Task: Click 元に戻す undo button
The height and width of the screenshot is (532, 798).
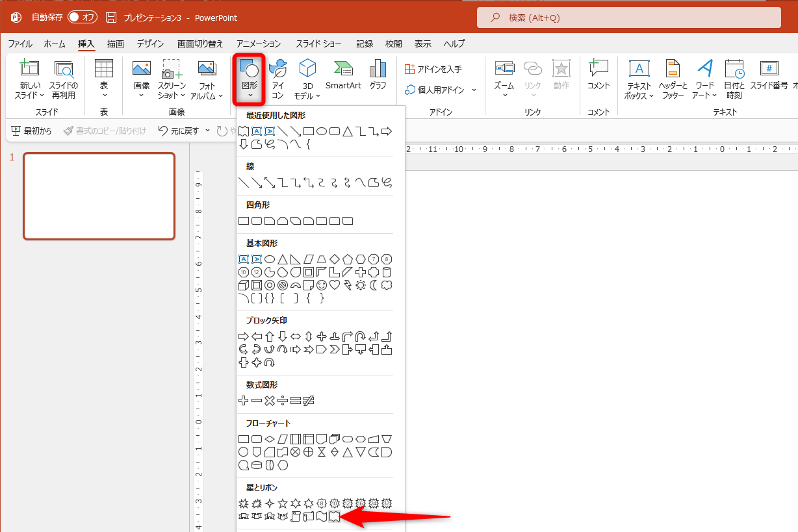Action: (x=179, y=131)
